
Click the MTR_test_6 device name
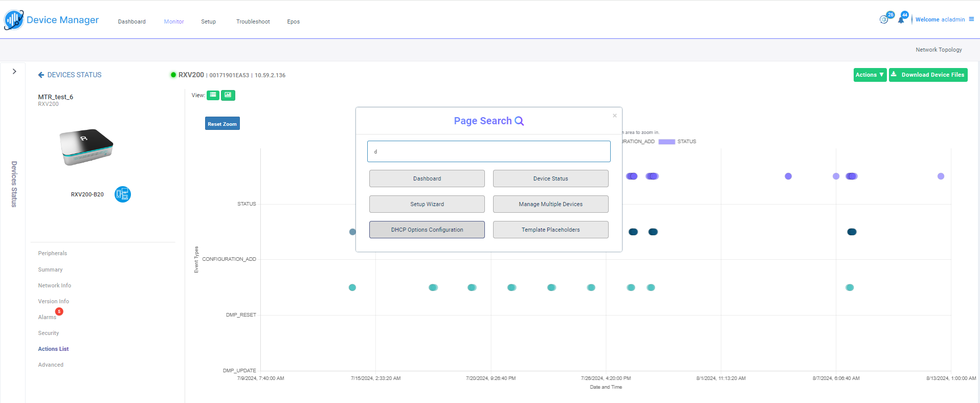(56, 97)
